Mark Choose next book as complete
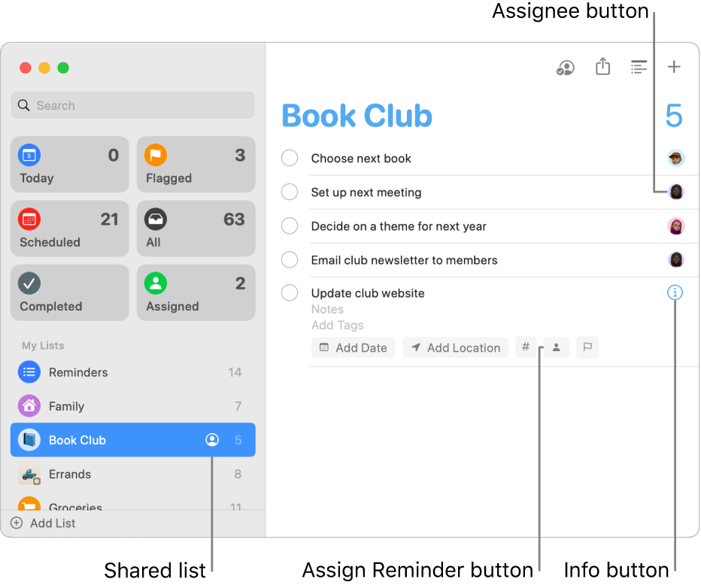Viewport: 701px width, 588px height. click(x=290, y=158)
